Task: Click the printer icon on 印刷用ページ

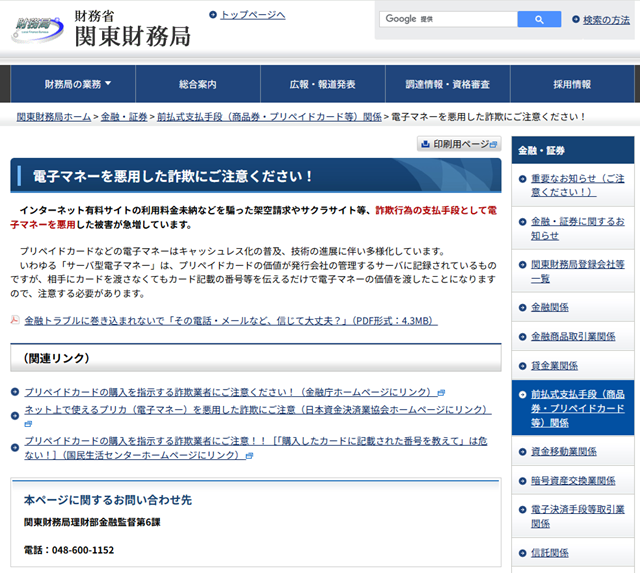Action: tap(425, 145)
